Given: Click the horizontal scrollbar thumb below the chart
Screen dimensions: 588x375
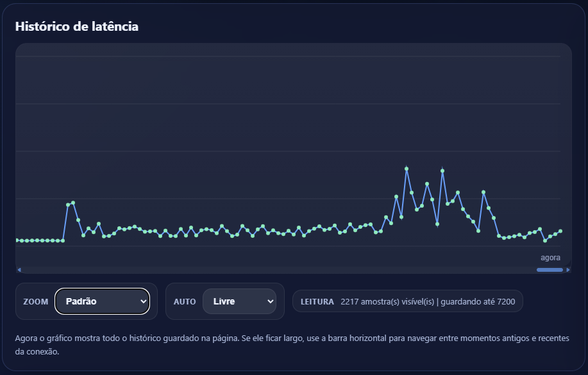Looking at the screenshot, I should [x=550, y=270].
